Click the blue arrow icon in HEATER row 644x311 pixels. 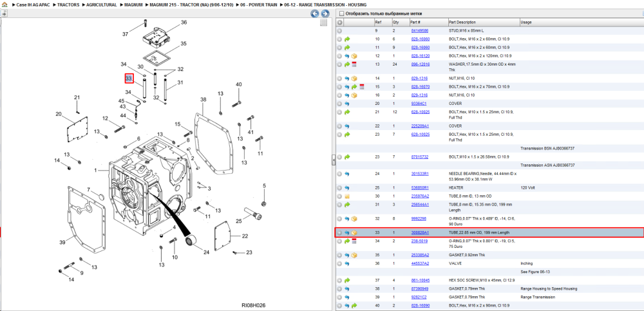coord(347,188)
